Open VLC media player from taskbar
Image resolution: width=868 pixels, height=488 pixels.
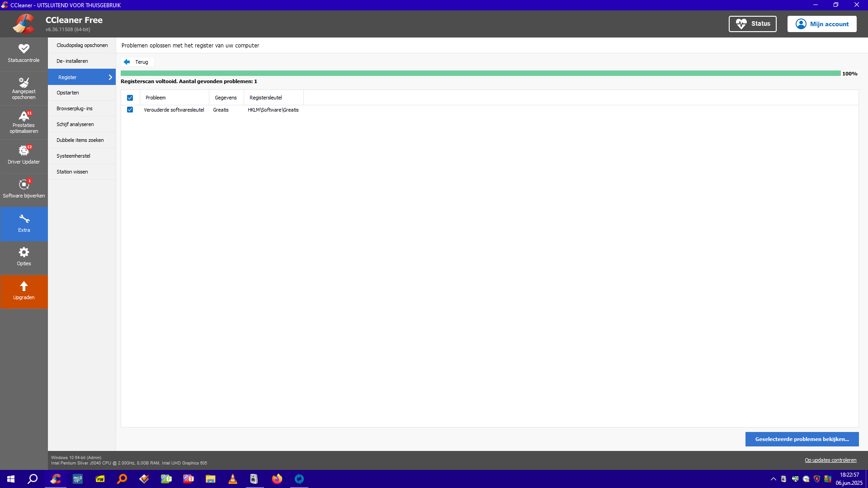[233, 479]
